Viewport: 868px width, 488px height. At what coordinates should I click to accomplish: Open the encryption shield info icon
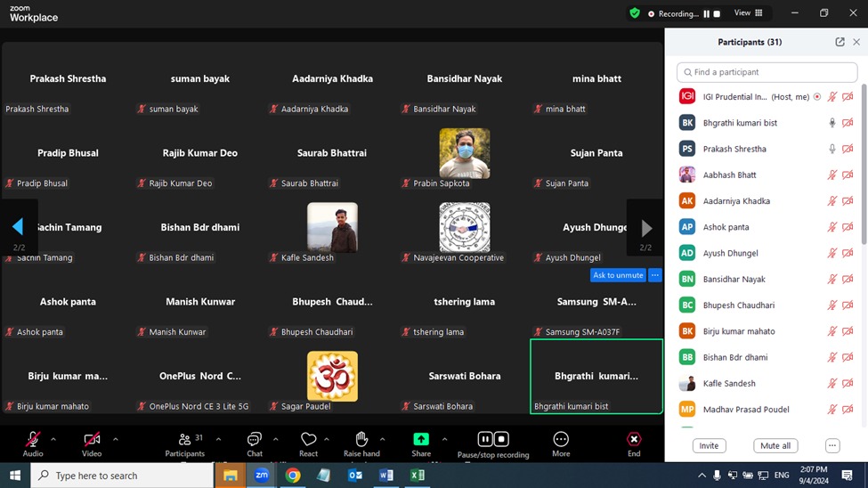click(x=635, y=13)
